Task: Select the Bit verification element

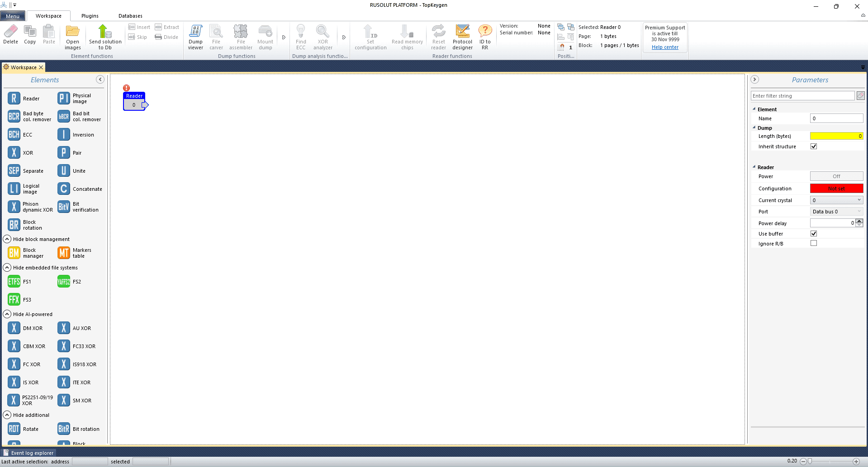Action: tap(64, 207)
